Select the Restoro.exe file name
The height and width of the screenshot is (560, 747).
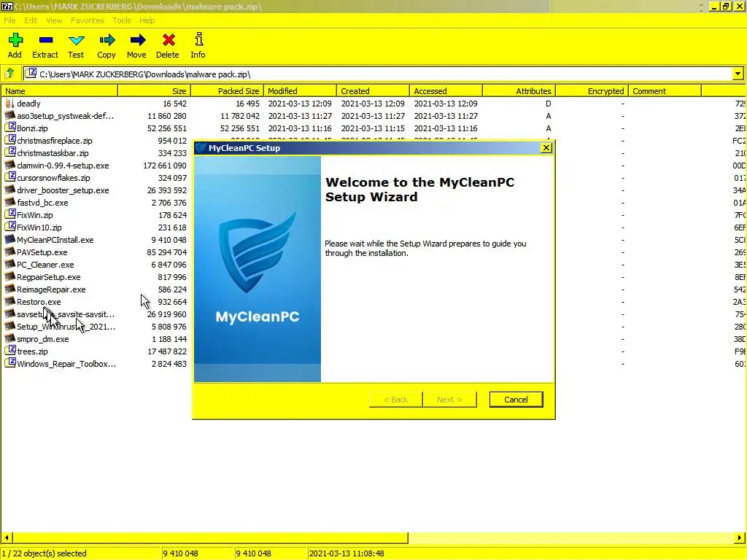(39, 301)
